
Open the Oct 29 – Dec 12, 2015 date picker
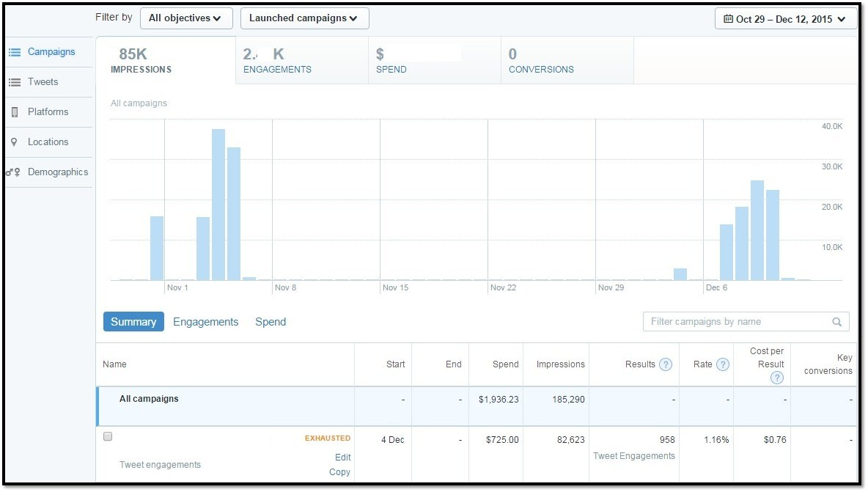click(x=785, y=19)
